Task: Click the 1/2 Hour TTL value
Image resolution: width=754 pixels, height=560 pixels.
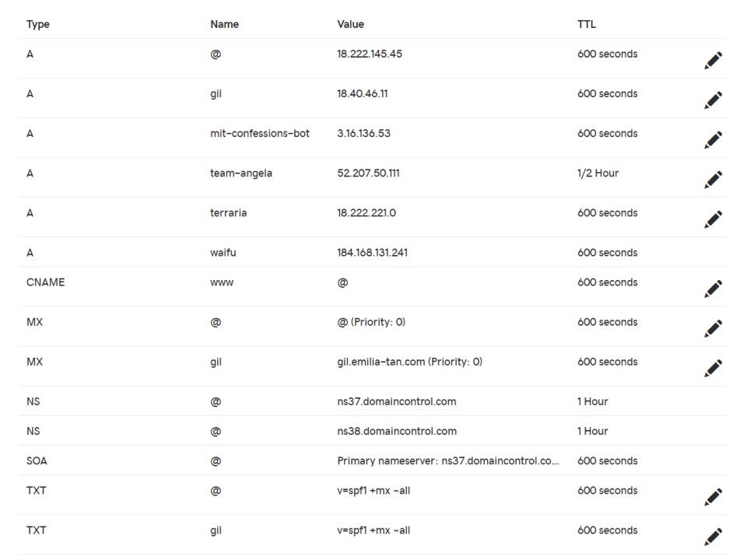Action: pyautogui.click(x=598, y=173)
